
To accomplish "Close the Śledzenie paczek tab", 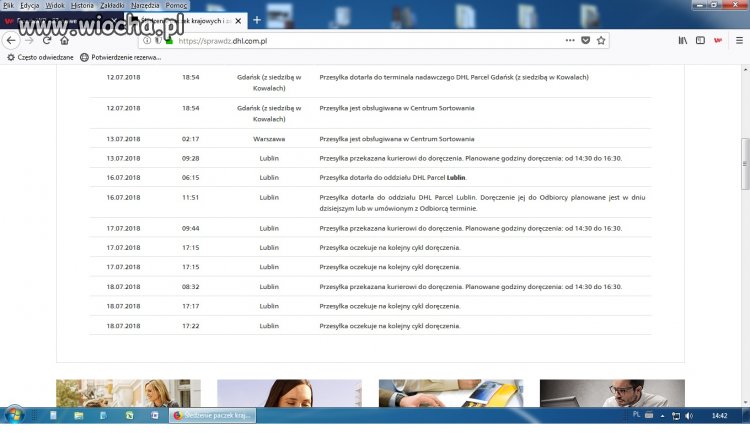I will (238, 21).
